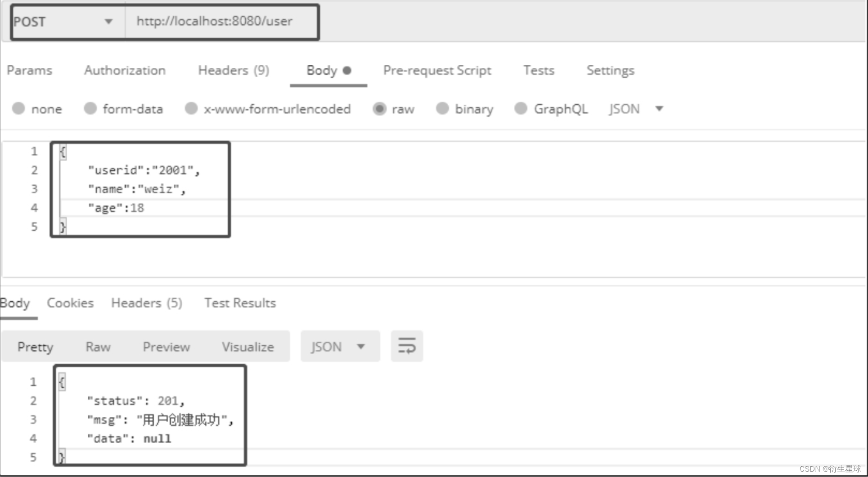
Task: Click the "name":"weiz" line in the editor
Action: [136, 189]
